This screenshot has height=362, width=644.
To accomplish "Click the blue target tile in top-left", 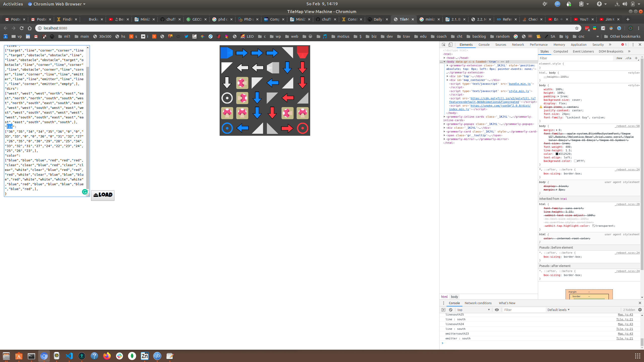I will click(x=227, y=53).
